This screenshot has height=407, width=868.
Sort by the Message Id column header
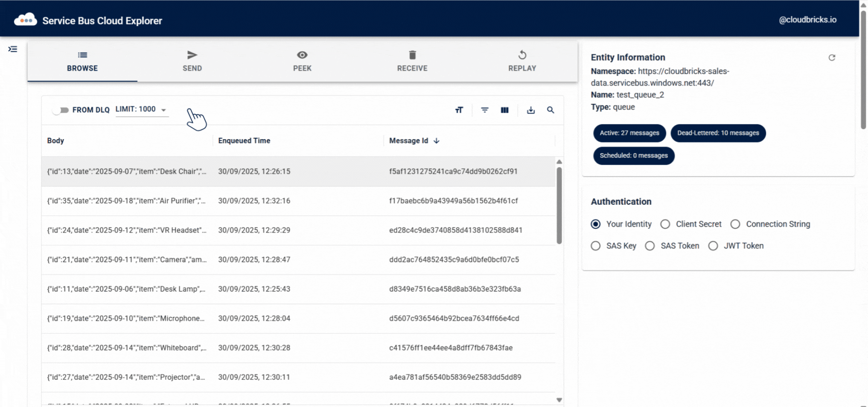[408, 141]
